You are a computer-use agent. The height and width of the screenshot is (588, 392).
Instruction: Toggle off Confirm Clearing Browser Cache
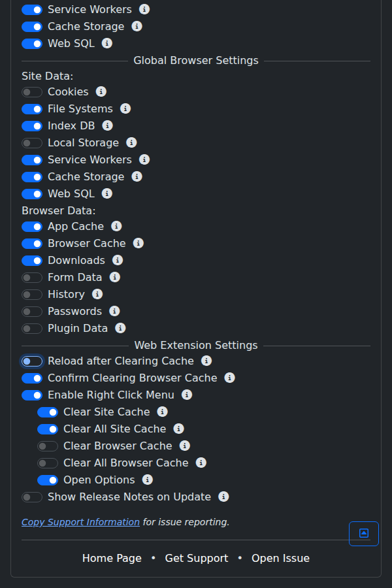click(31, 378)
